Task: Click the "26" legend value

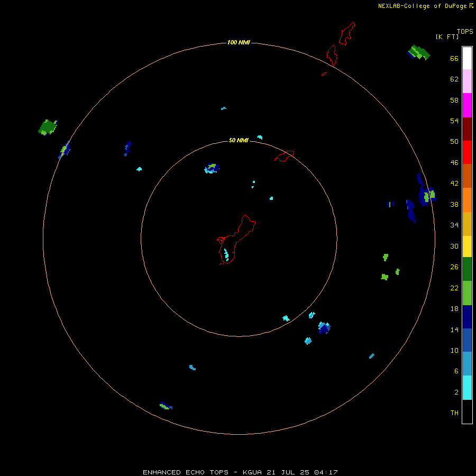Action: (x=454, y=267)
